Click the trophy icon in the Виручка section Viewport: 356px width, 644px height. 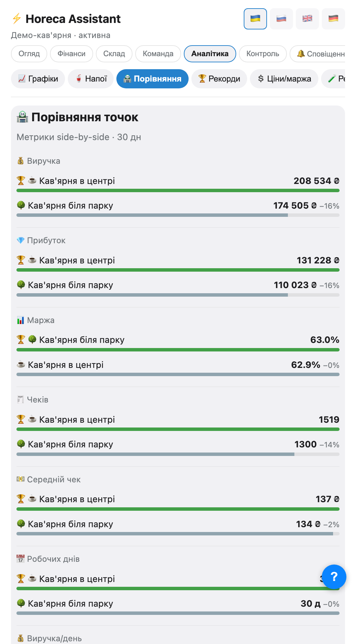click(21, 181)
